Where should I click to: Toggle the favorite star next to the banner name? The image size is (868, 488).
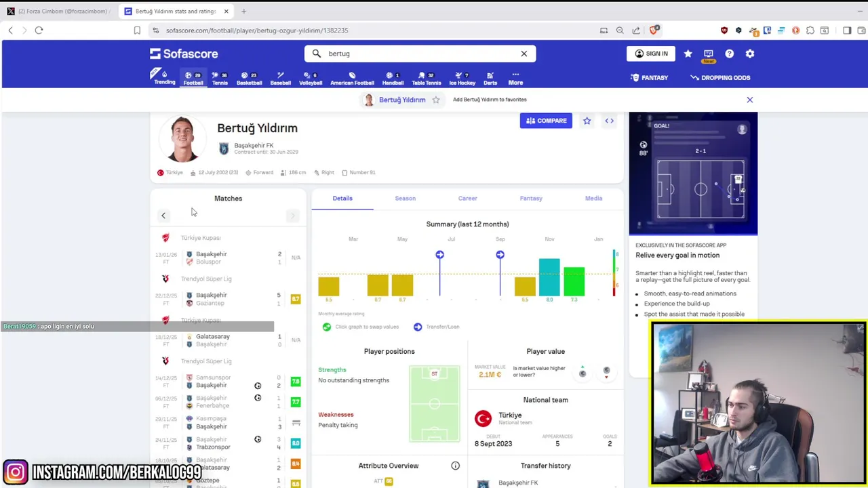(x=436, y=100)
